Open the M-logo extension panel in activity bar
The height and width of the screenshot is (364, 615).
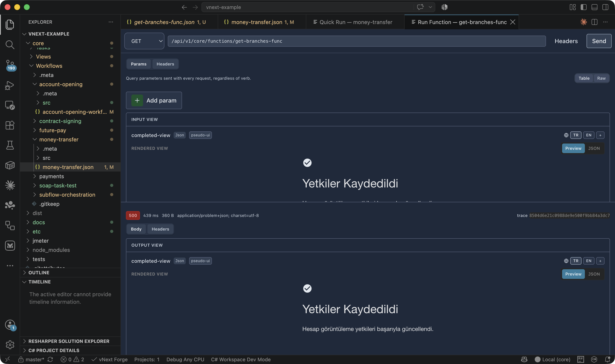[x=10, y=246]
